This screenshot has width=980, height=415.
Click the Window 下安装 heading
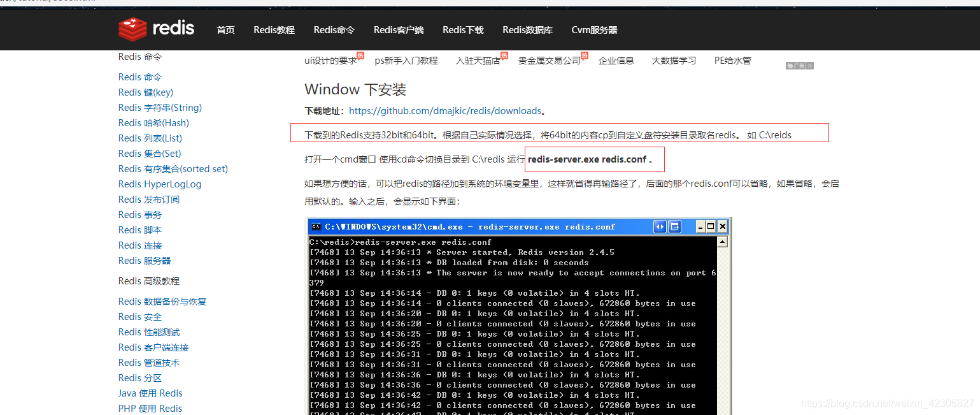tap(355, 89)
